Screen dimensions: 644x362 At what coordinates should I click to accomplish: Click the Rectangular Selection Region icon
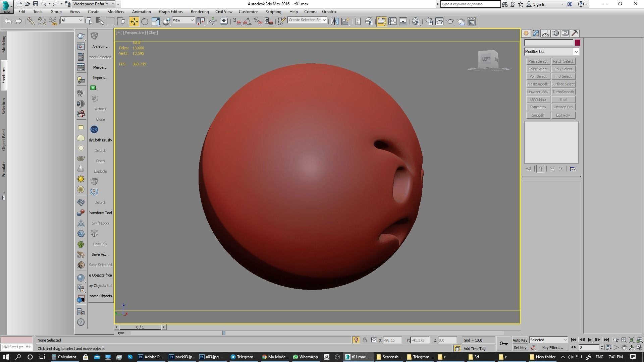click(x=110, y=21)
